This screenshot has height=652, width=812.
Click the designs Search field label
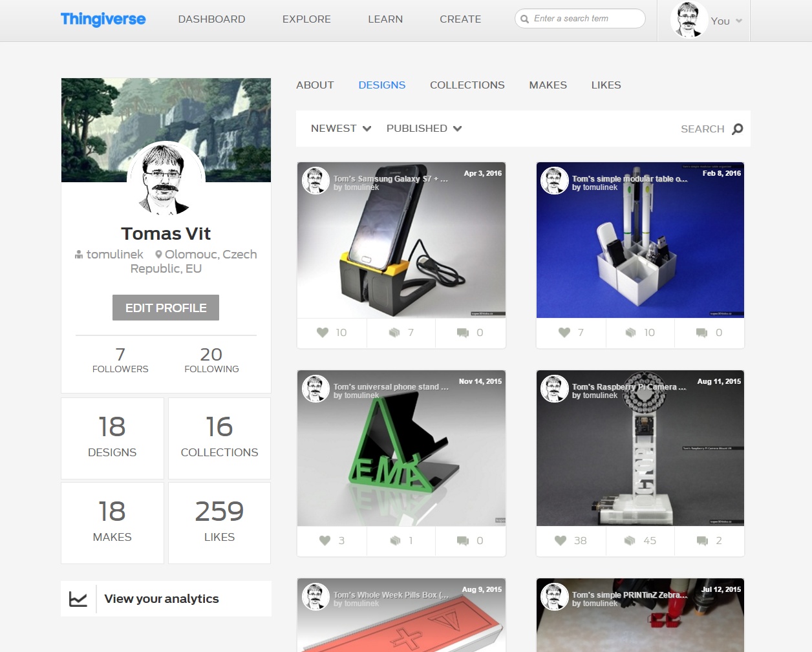click(x=702, y=129)
